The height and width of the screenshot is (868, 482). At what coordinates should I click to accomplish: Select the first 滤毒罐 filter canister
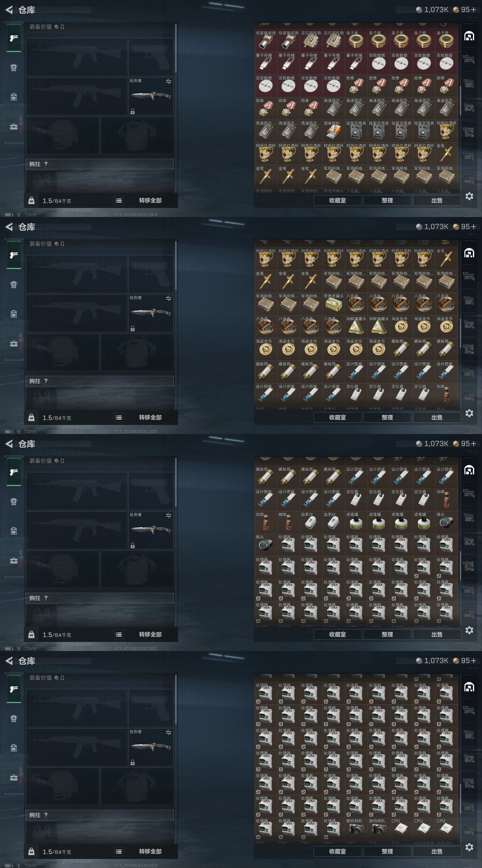[356, 522]
